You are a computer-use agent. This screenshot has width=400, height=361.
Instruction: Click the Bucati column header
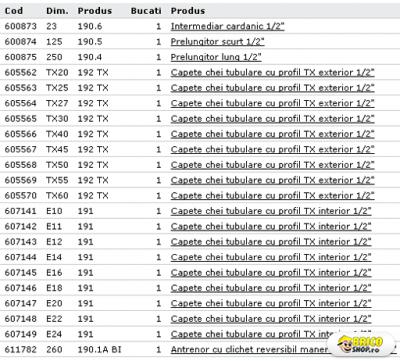[146, 11]
